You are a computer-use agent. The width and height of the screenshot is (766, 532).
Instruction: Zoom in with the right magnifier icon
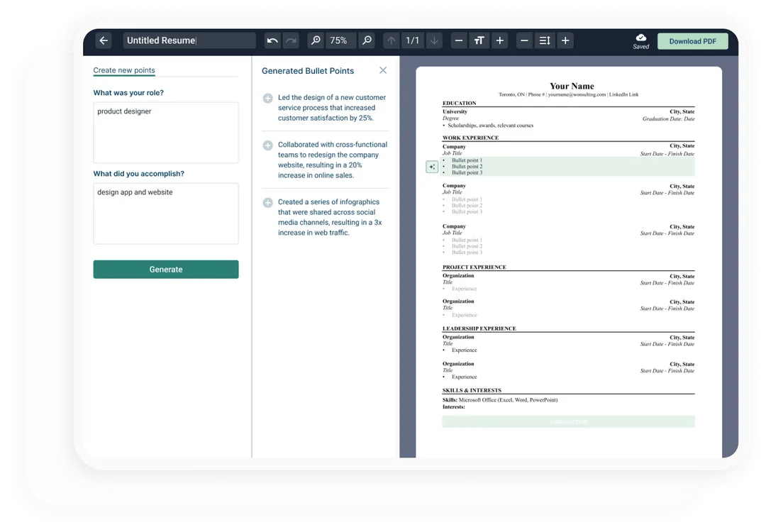pyautogui.click(x=367, y=40)
